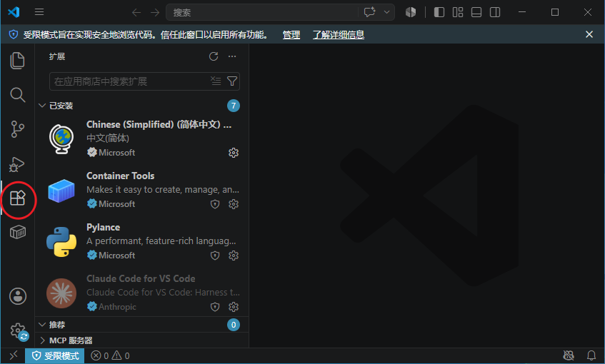Open the hamburger application menu
The height and width of the screenshot is (364, 605).
point(39,12)
